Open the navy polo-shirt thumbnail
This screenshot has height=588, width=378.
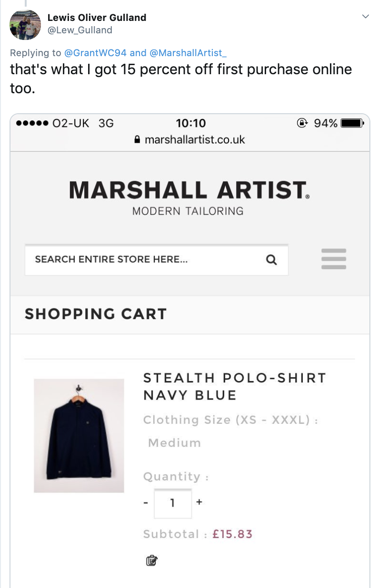click(79, 435)
